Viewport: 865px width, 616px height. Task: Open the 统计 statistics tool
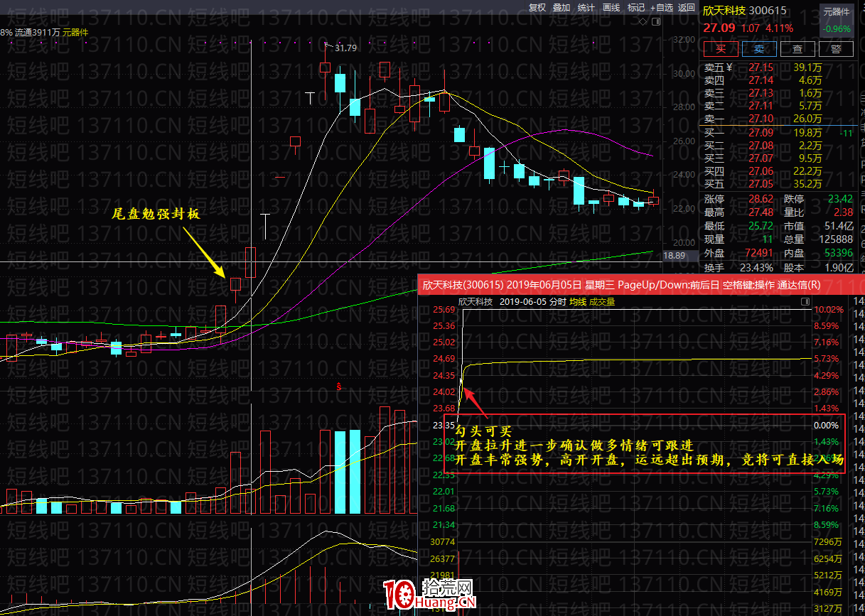tap(586, 8)
